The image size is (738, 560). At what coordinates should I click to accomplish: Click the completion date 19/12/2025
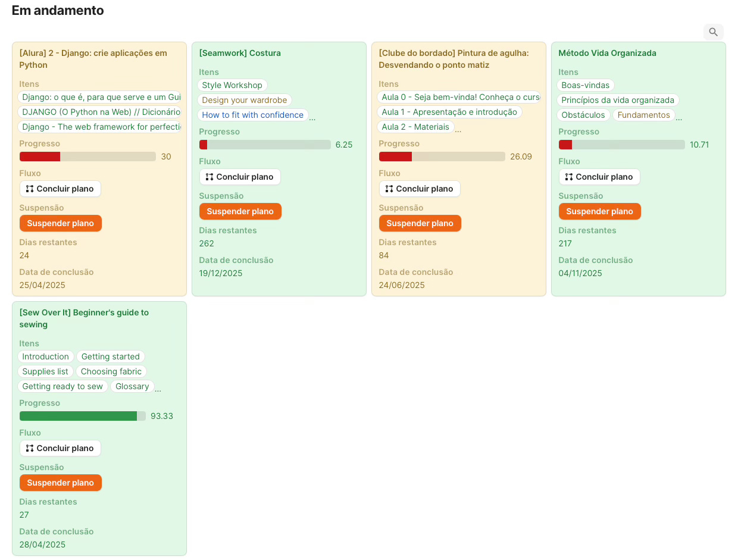(222, 273)
